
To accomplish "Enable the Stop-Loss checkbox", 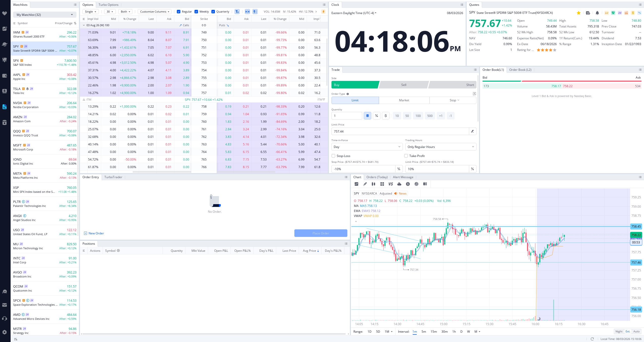I will (333, 156).
